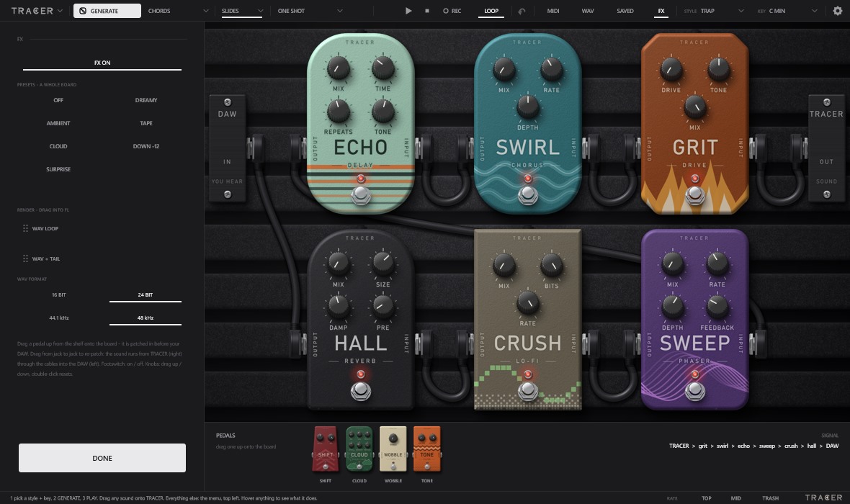Click the GENERATE button
Image resolution: width=850 pixels, height=504 pixels.
[x=107, y=11]
